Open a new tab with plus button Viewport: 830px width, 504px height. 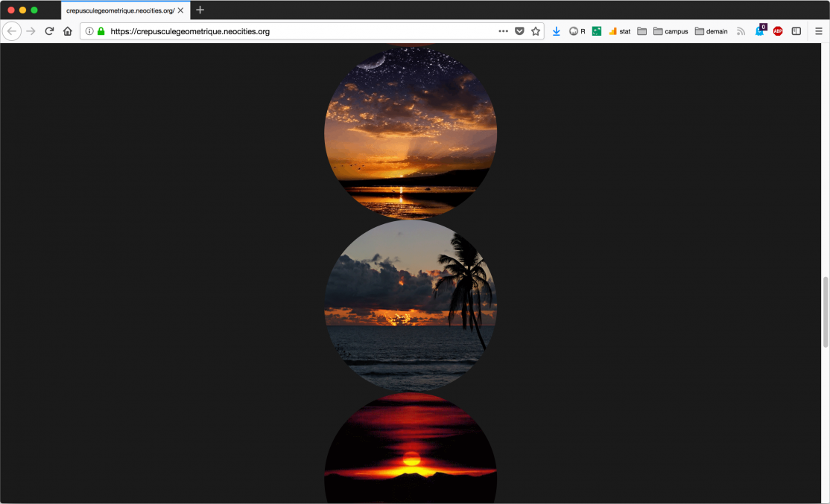pyautogui.click(x=200, y=10)
